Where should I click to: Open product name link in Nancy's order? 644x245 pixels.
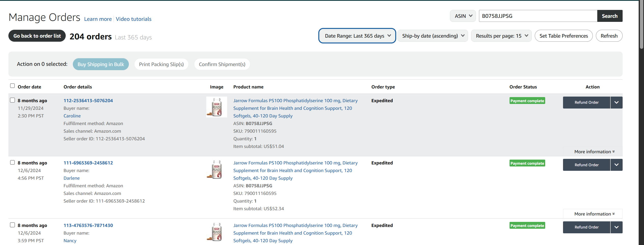point(295,233)
